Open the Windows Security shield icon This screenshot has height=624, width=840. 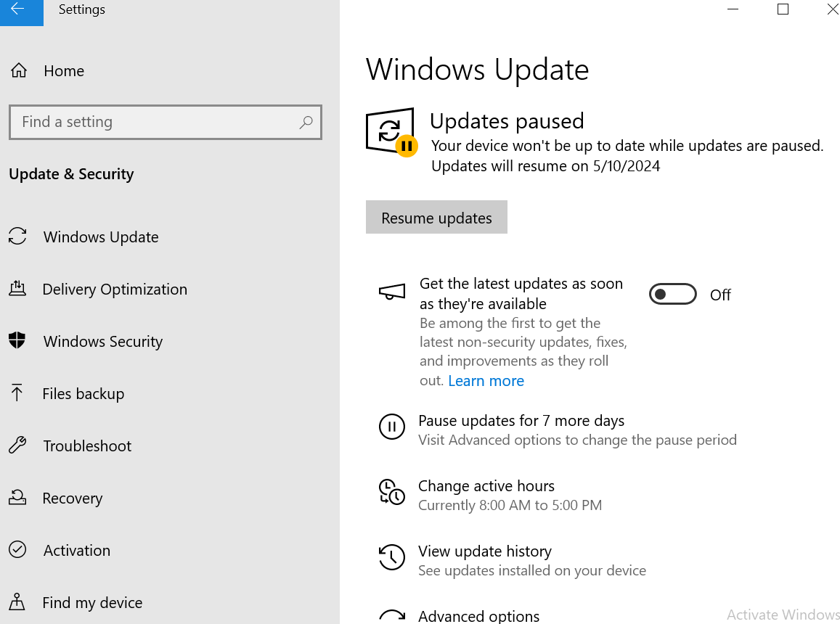(17, 340)
